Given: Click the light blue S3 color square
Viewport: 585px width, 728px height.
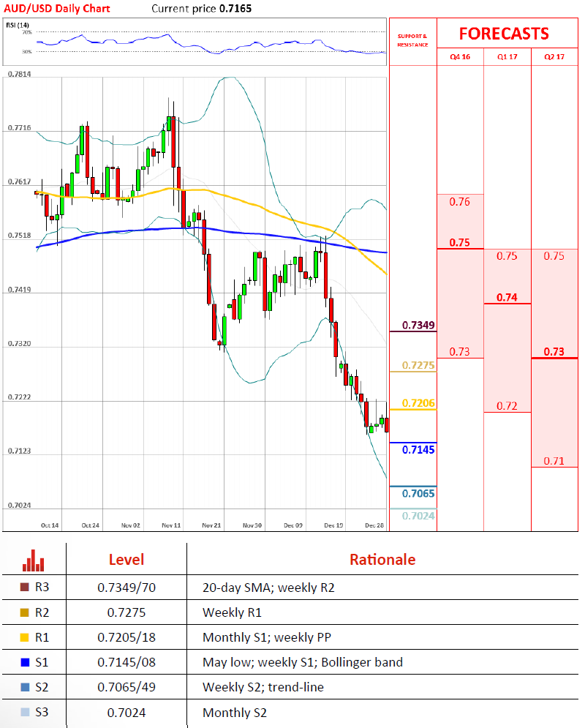Looking at the screenshot, I should [x=25, y=713].
